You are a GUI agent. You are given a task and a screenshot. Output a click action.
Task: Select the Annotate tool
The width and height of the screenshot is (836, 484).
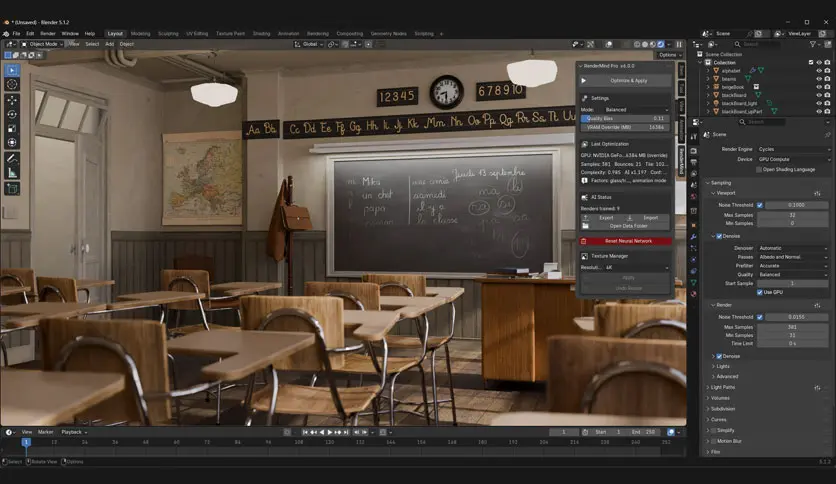click(12, 158)
